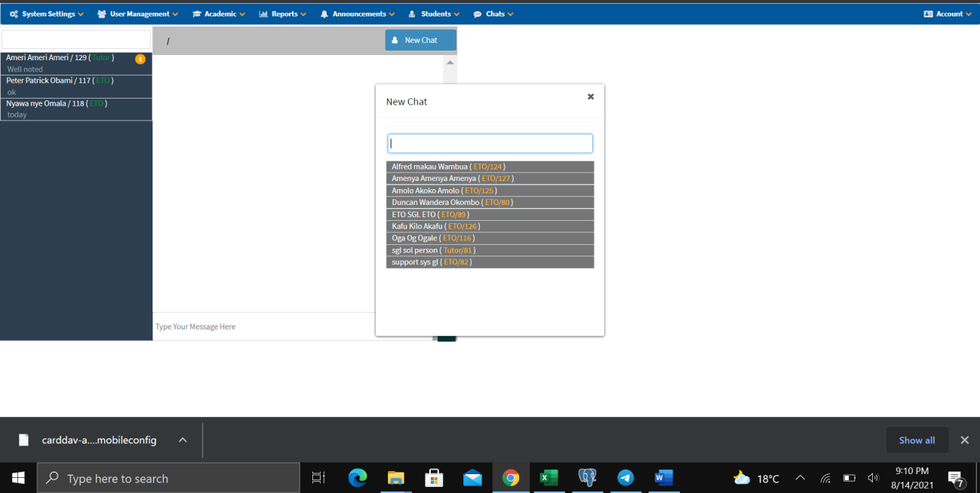This screenshot has height=493, width=980.
Task: Click the New Chat button
Action: pyautogui.click(x=420, y=40)
